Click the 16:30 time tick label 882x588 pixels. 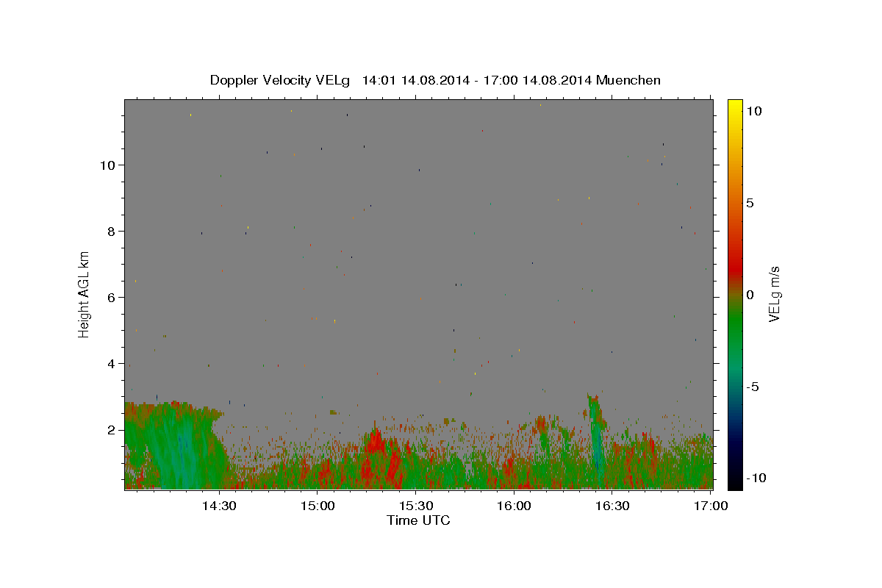click(612, 506)
